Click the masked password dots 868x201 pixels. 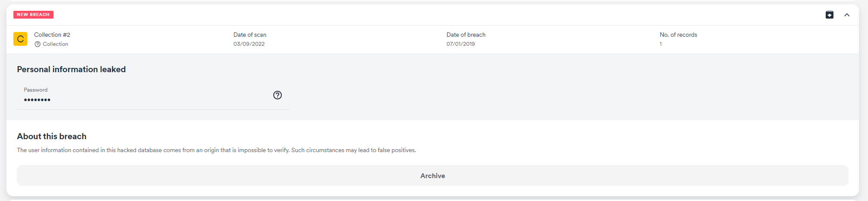(x=37, y=100)
